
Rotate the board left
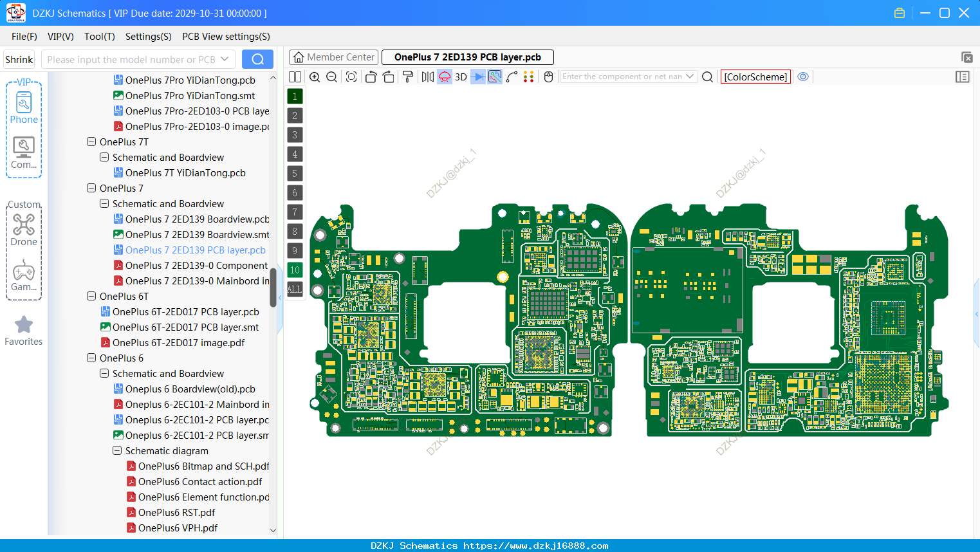point(371,77)
